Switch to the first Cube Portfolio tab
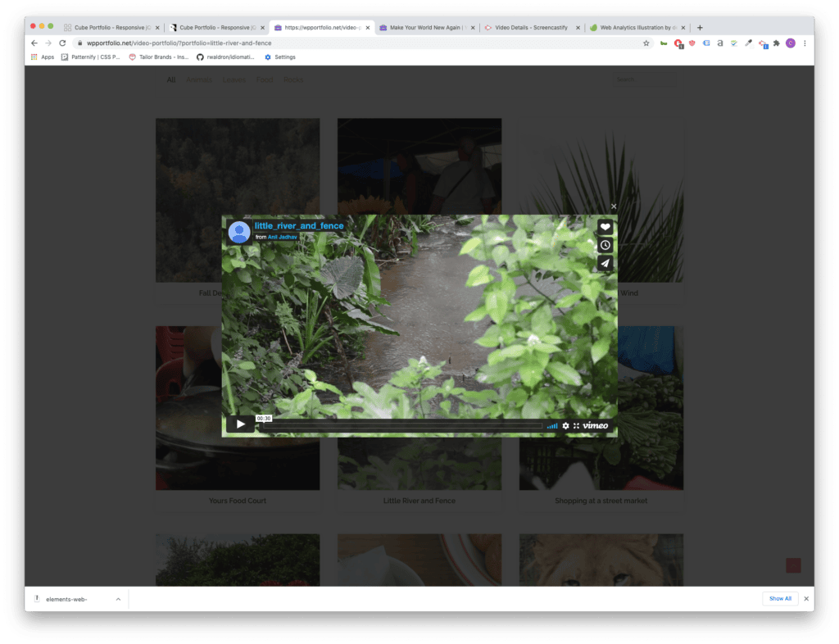This screenshot has width=839, height=644. [x=111, y=27]
